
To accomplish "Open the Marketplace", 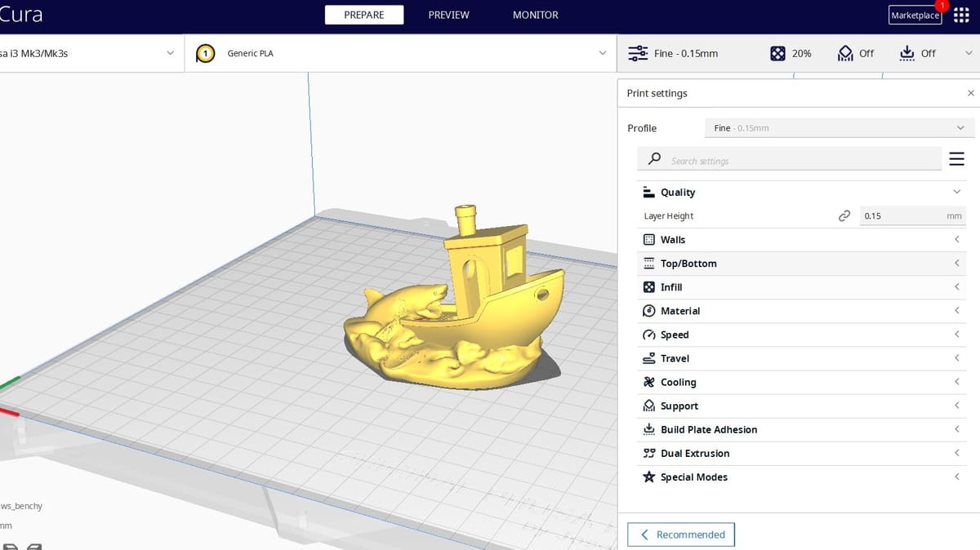I will (x=915, y=15).
